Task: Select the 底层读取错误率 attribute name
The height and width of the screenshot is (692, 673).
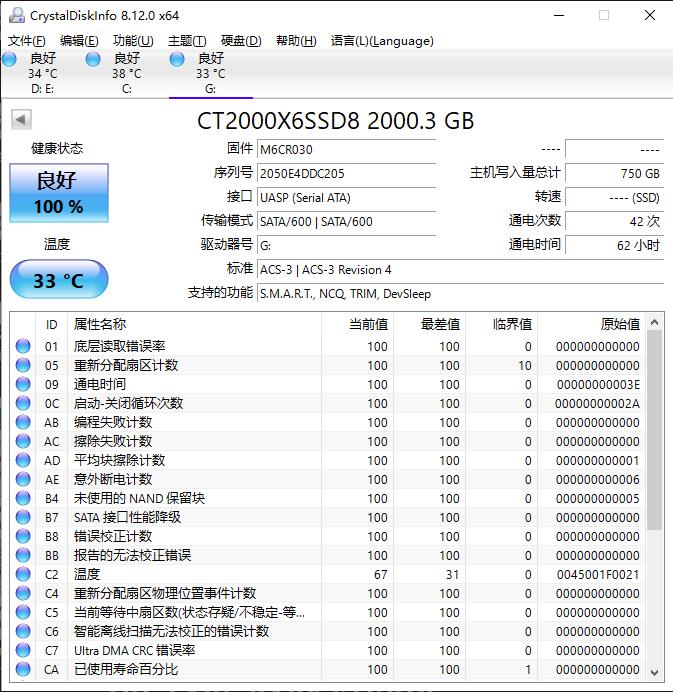Action: coord(120,346)
